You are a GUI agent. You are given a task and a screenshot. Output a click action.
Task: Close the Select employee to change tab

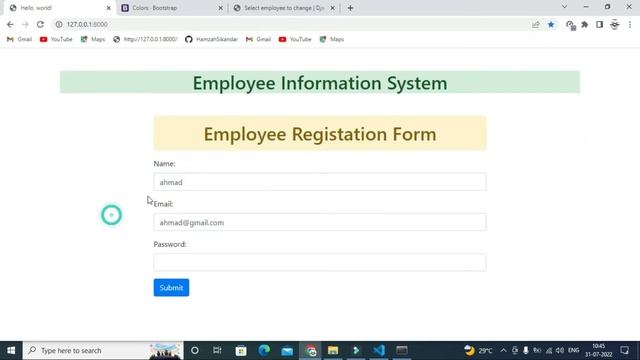point(332,8)
